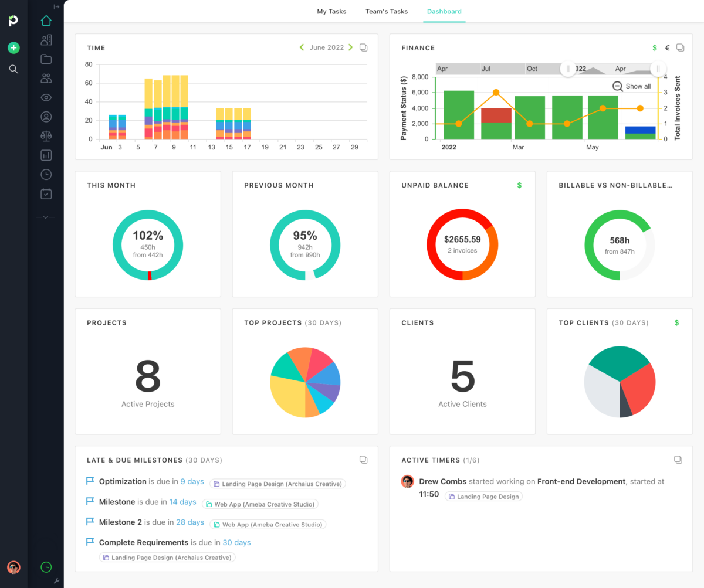Open Landing Page Design (Archaius Creative) tag under Optimization

(x=278, y=484)
